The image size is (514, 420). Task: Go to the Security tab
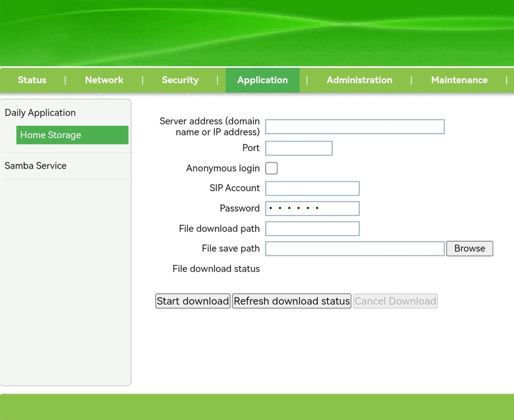coord(180,80)
